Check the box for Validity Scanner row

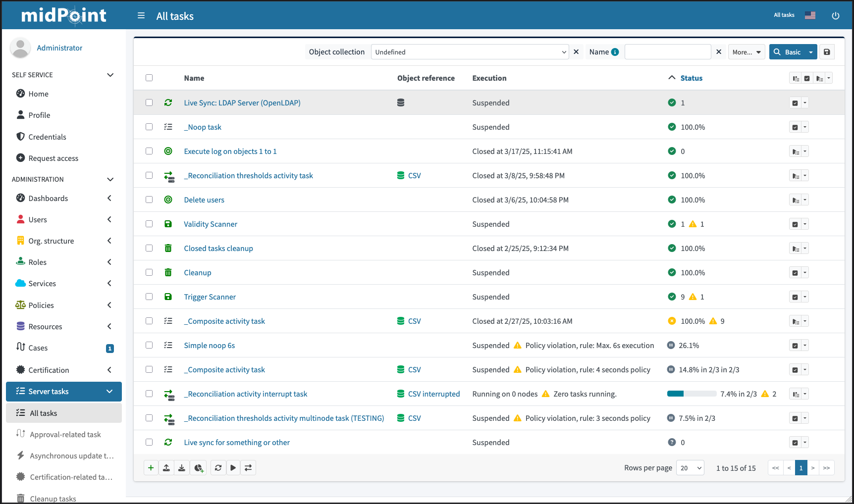click(149, 224)
